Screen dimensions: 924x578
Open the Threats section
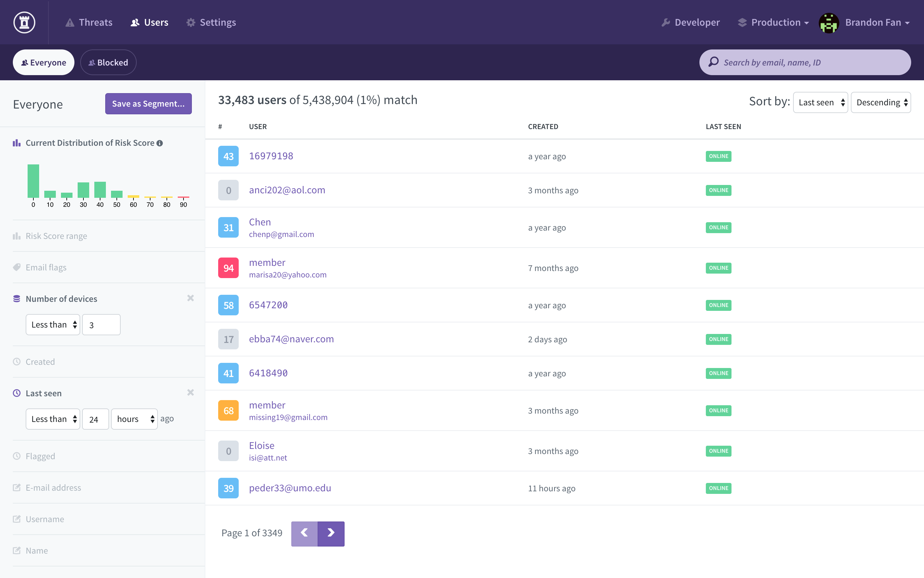89,22
